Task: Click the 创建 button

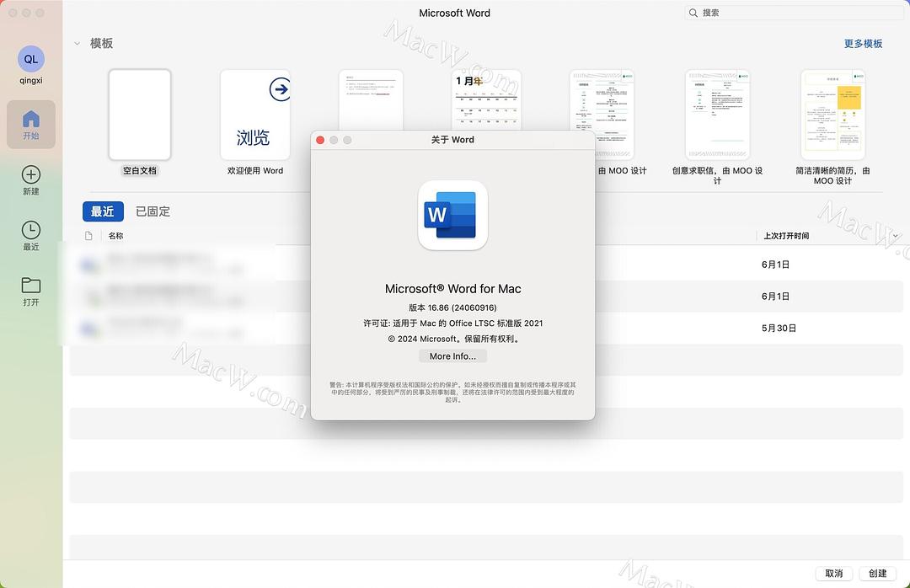Action: tap(877, 574)
